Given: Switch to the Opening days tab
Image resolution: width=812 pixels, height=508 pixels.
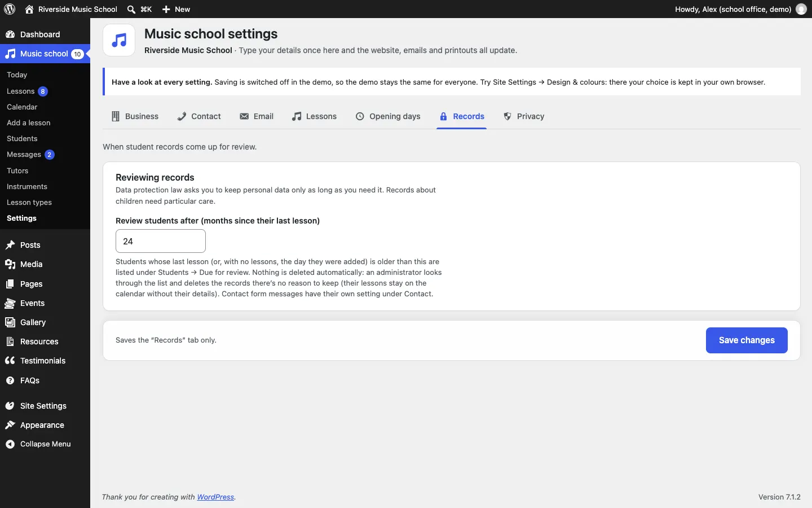Looking at the screenshot, I should coord(388,116).
